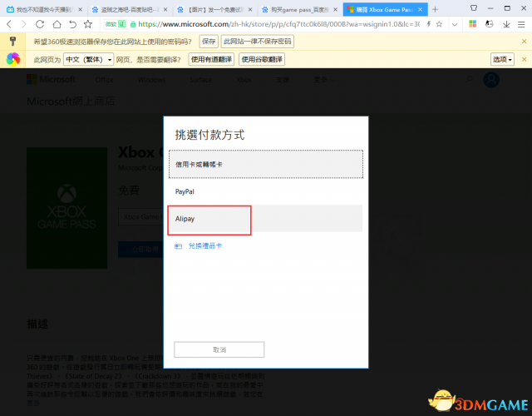The width and height of the screenshot is (532, 416).
Task: Close the first browser tab
Action: (80, 9)
